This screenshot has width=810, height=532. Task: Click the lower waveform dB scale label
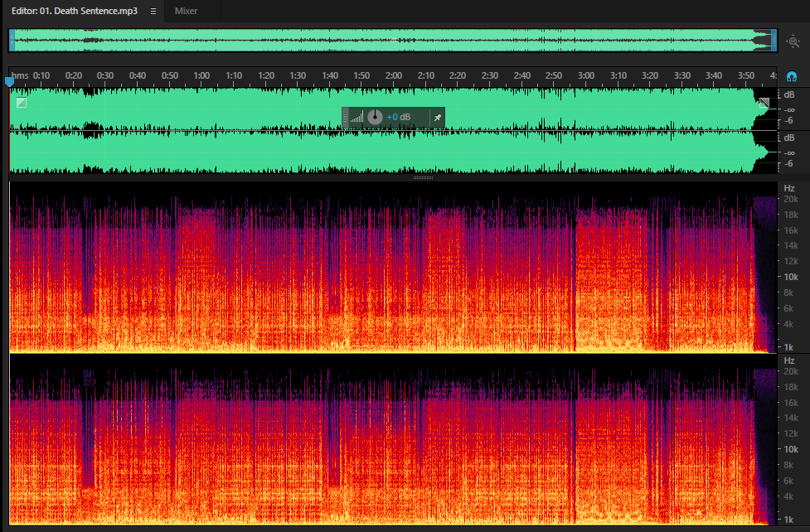tap(788, 138)
